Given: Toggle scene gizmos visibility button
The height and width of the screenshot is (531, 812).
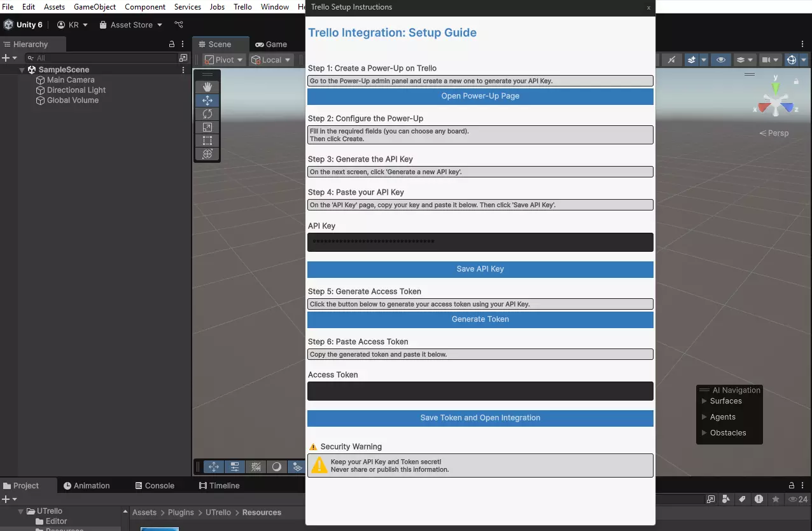Looking at the screenshot, I should 792,60.
